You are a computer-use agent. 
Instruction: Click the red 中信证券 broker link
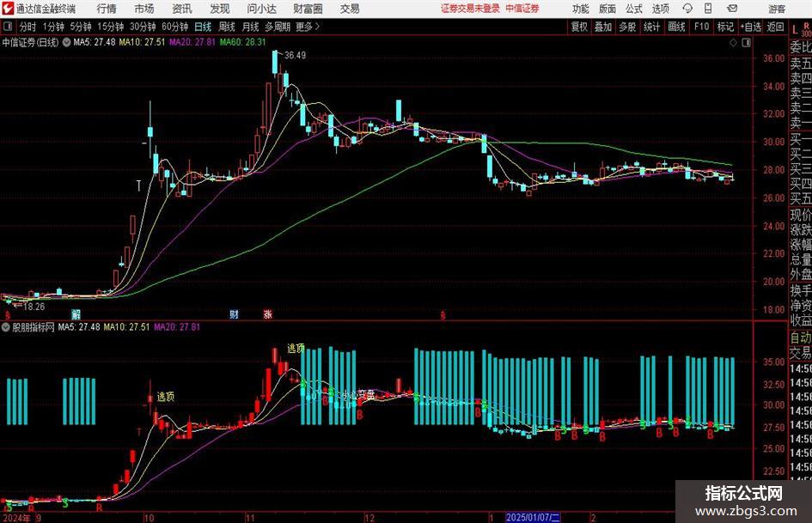(522, 9)
